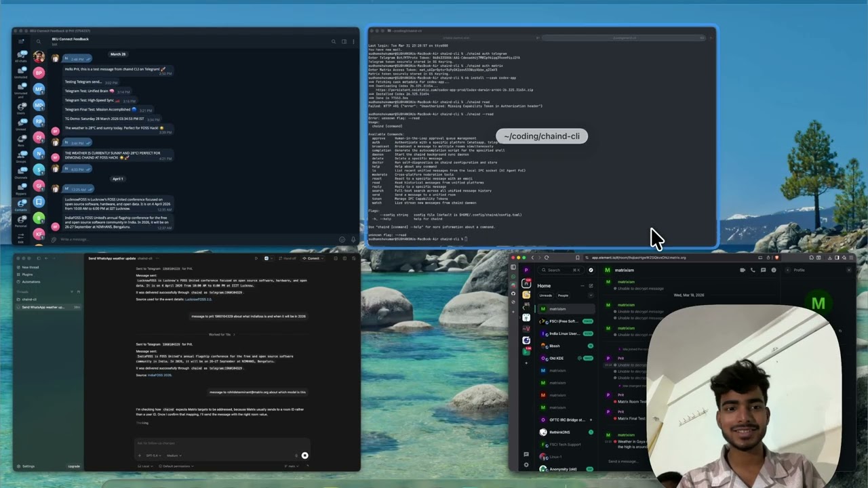The height and width of the screenshot is (488, 868).
Task: Open the Contacts folder in Telegram
Action: coord(21,205)
